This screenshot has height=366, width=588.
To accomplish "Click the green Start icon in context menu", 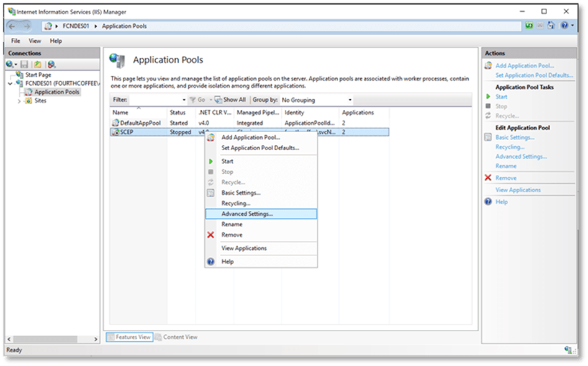I will [210, 161].
